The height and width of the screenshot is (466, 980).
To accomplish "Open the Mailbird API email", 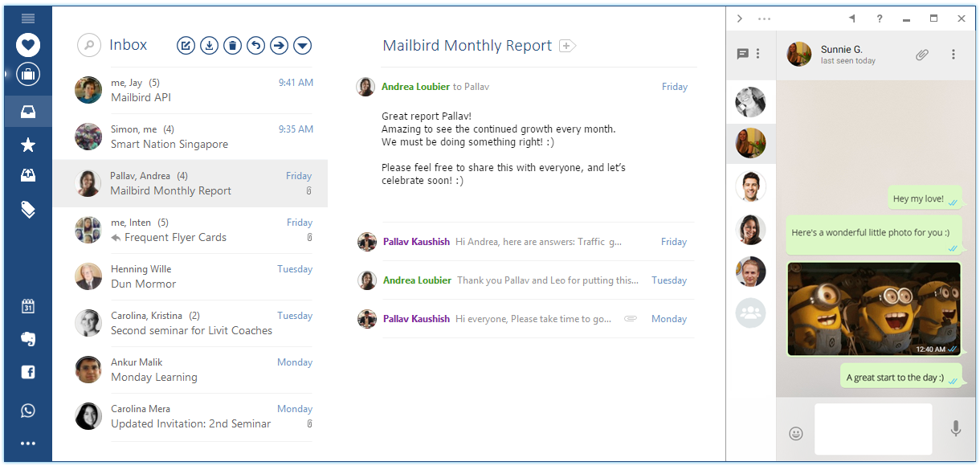I will (191, 90).
